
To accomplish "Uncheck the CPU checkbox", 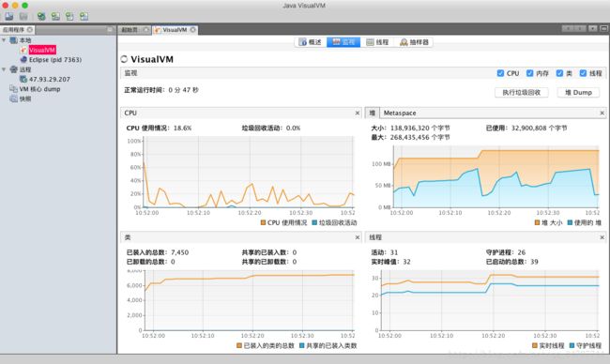I will [x=500, y=73].
